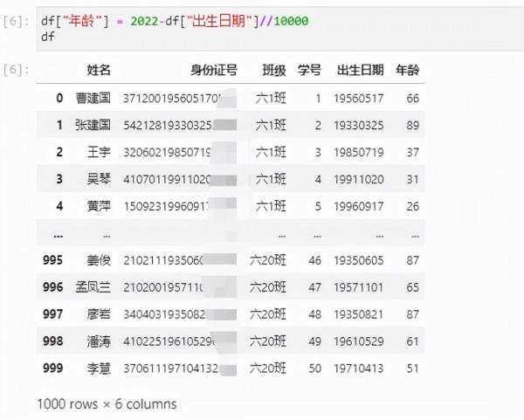
Task: Click row index 996
Action: tap(52, 287)
